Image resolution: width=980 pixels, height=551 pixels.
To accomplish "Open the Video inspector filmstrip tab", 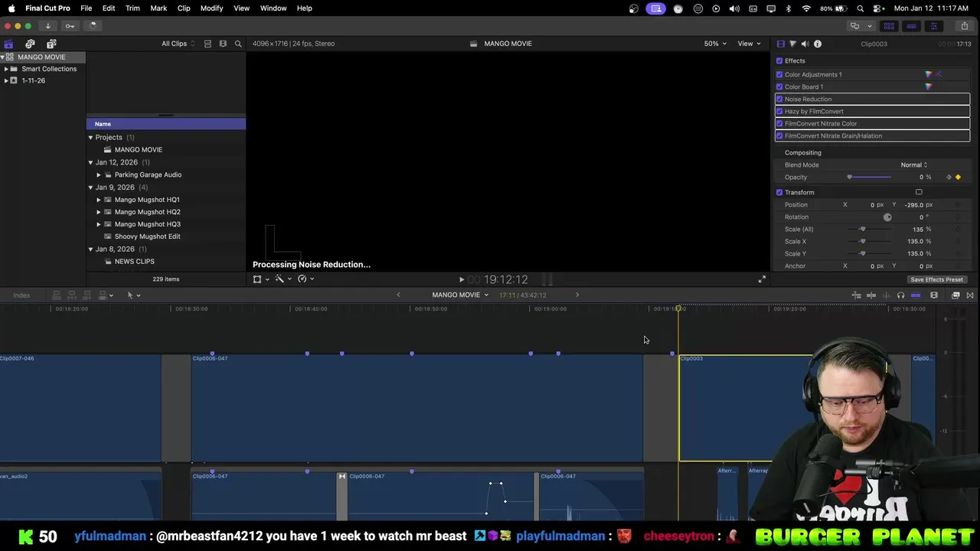I will pos(780,44).
